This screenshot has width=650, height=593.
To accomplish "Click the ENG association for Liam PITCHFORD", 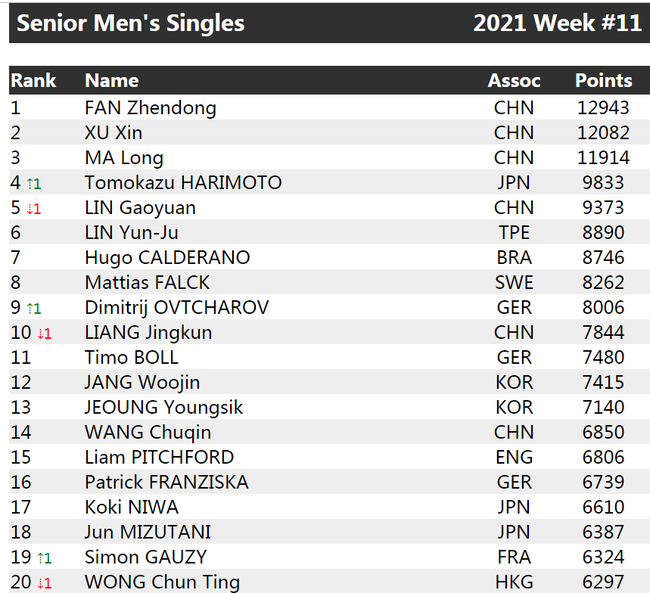I will [514, 457].
